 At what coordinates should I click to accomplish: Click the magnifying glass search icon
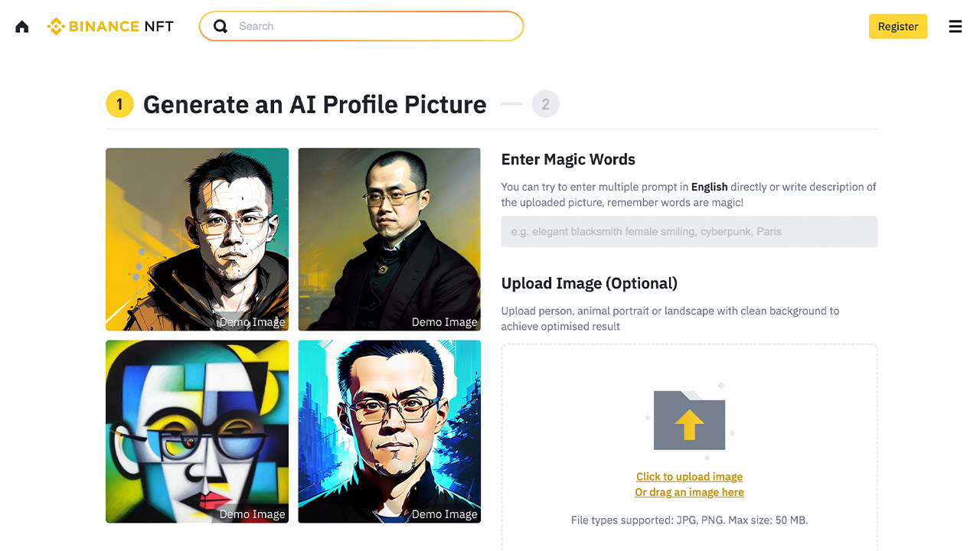click(x=220, y=27)
